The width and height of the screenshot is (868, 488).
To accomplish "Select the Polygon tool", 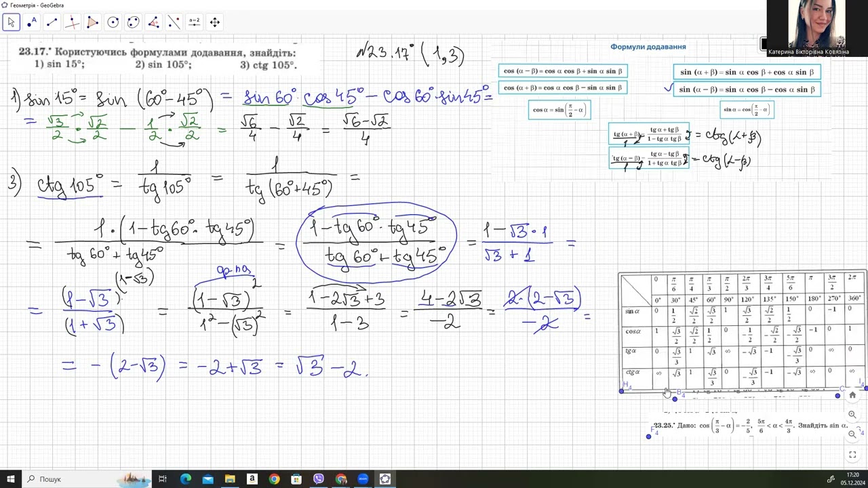I will (92, 22).
